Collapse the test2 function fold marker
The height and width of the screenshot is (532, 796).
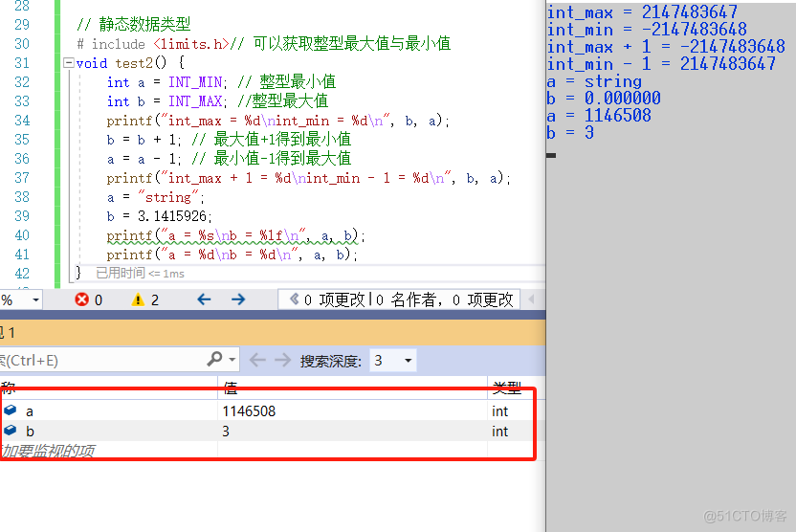(69, 63)
